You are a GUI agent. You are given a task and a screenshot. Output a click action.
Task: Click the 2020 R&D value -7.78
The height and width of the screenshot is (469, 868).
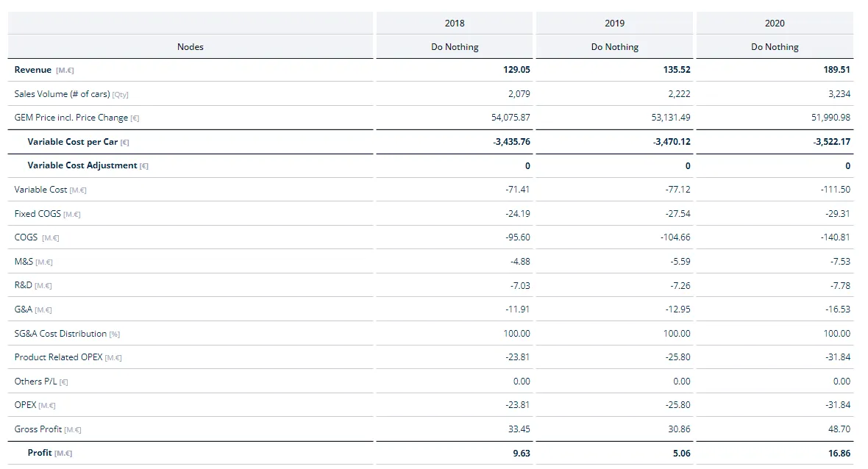[840, 285]
